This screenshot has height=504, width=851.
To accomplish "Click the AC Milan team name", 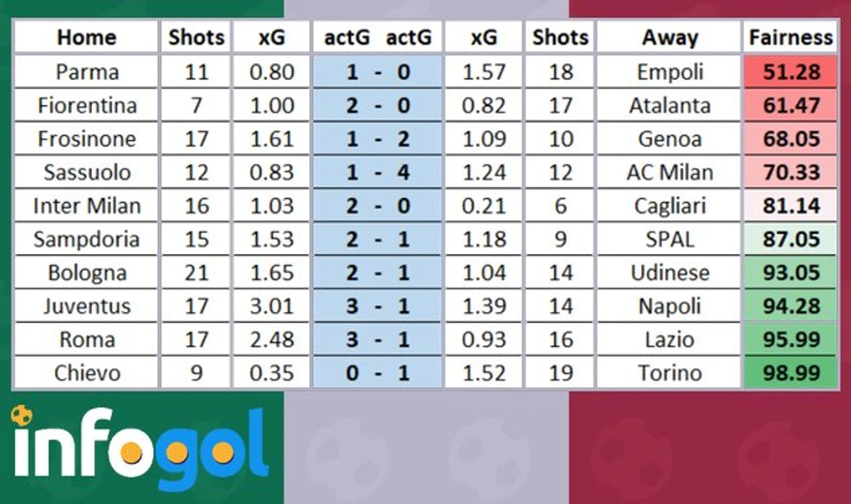I will click(x=669, y=172).
